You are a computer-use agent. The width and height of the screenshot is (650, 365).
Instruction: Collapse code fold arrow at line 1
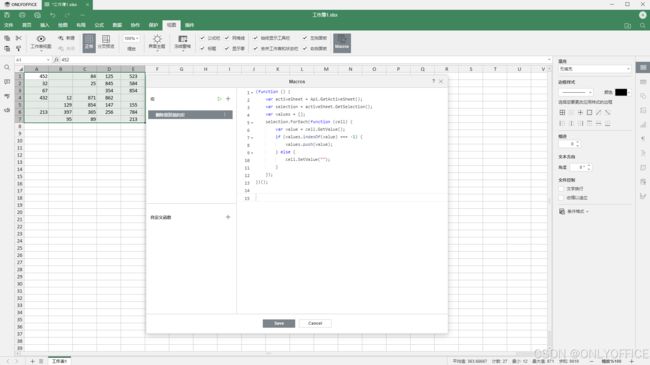coord(252,92)
